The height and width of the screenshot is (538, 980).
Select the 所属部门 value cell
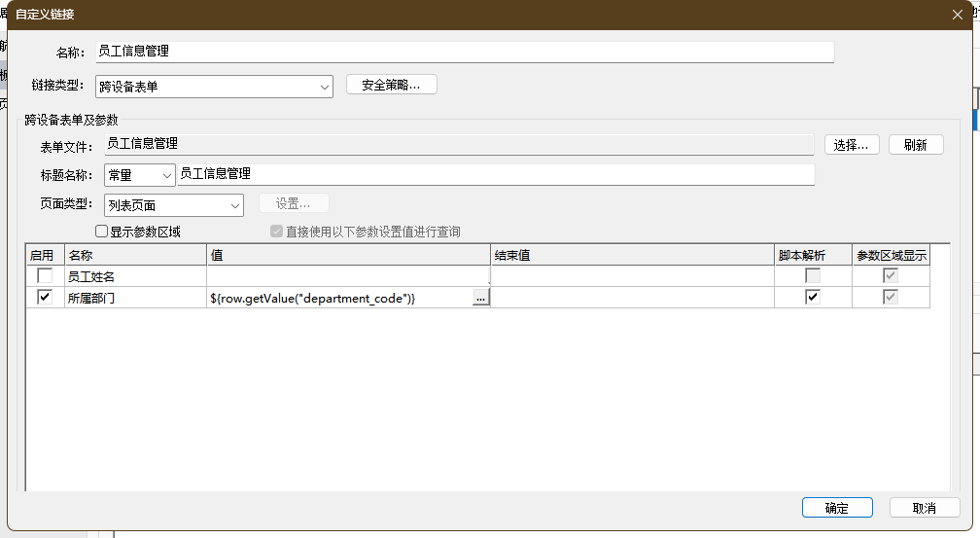coord(338,299)
